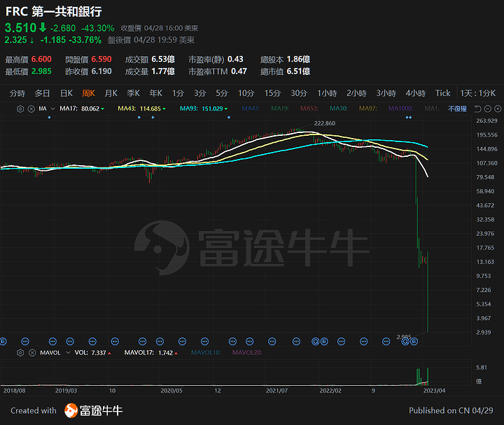Click the Published on CN 04/29 text
504x425 pixels.
[451, 410]
